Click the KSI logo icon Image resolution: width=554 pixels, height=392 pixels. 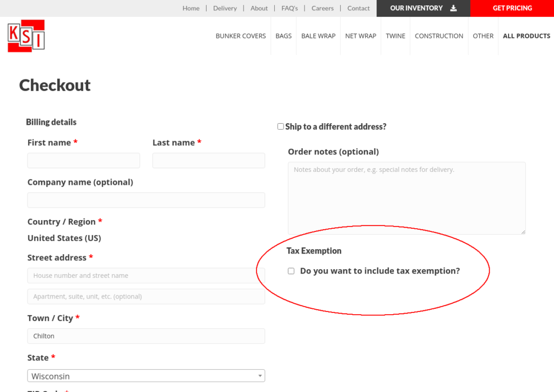26,36
